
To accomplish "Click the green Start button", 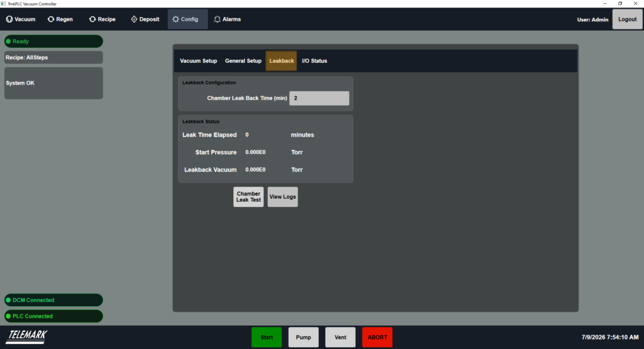I will tap(267, 337).
